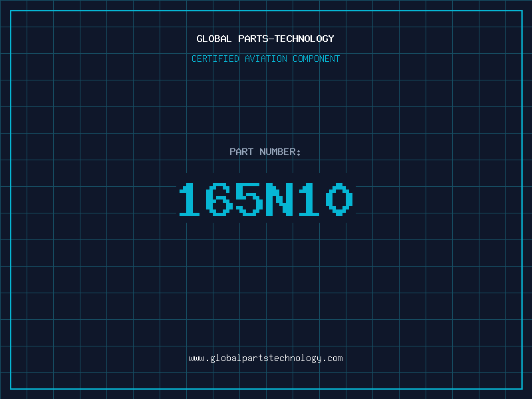
Task: Open the www.globalpartstechnology.com link
Action: coord(265,358)
